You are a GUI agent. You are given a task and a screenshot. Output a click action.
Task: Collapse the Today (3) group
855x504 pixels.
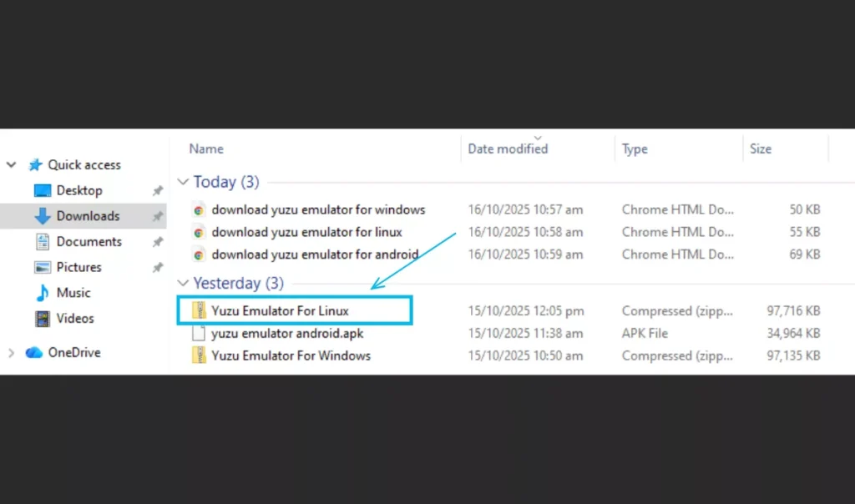coord(183,182)
